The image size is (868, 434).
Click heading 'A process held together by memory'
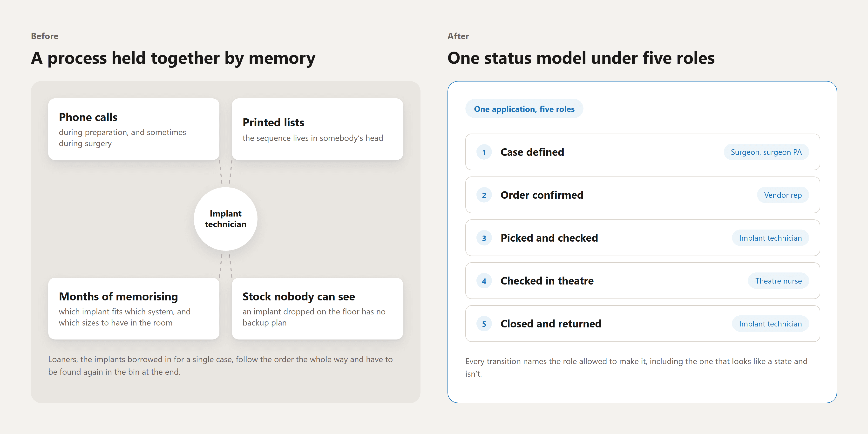(x=173, y=58)
